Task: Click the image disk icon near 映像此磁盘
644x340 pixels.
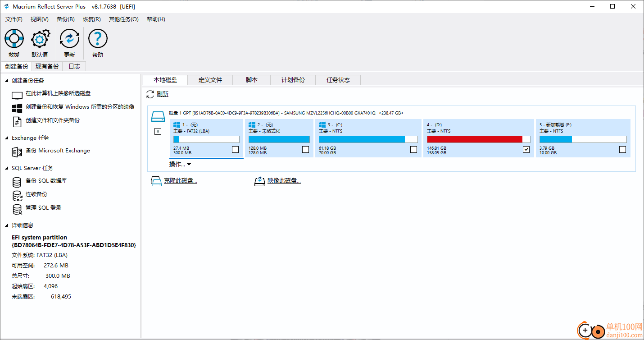Action: click(x=260, y=182)
